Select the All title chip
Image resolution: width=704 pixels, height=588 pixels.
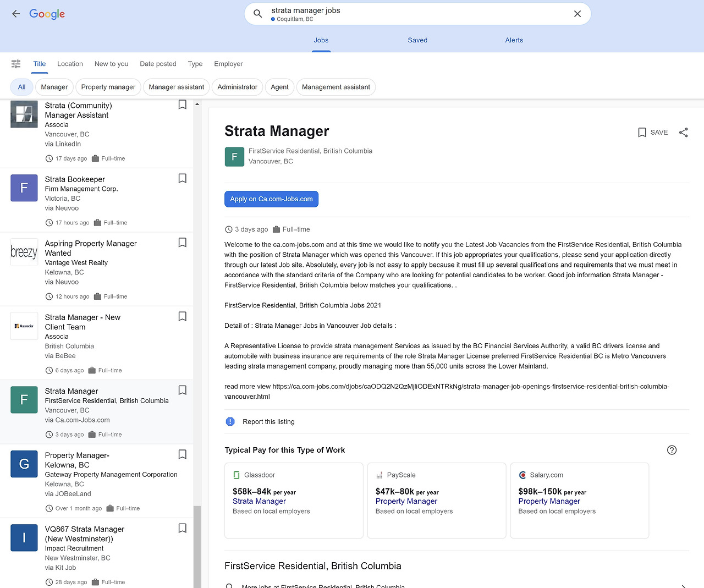(x=21, y=87)
